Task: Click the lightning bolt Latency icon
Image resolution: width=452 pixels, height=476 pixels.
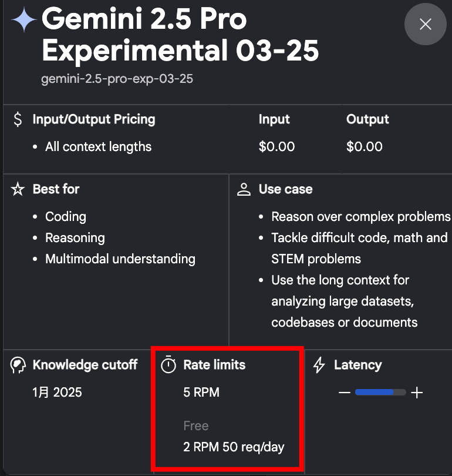Action: coord(319,365)
